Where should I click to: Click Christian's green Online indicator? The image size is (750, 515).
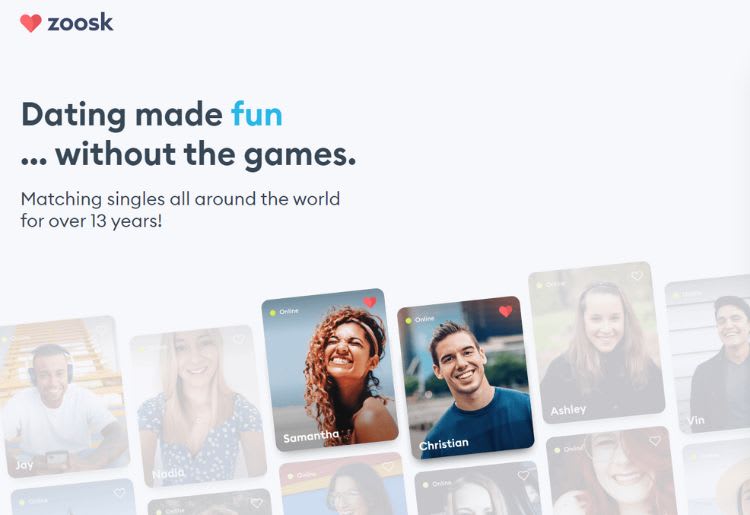(408, 320)
